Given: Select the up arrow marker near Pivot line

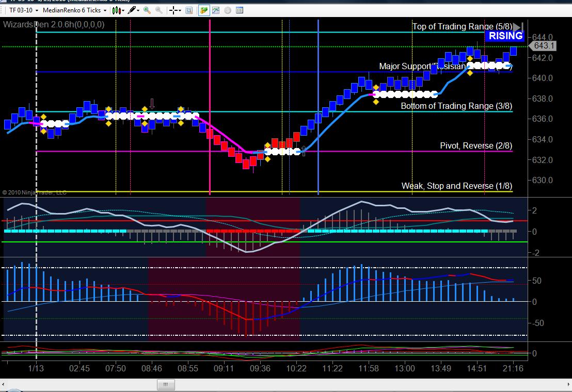Looking at the screenshot, I should coord(303,151).
